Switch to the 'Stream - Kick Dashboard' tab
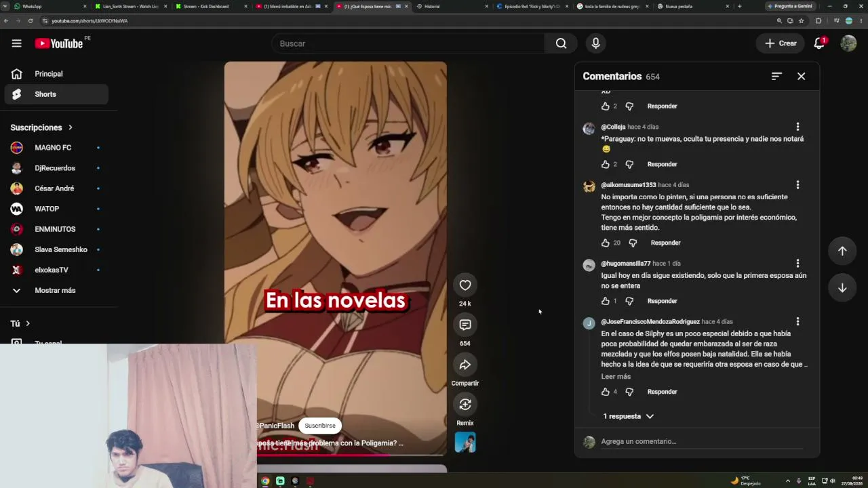The image size is (868, 488). pyautogui.click(x=210, y=6)
